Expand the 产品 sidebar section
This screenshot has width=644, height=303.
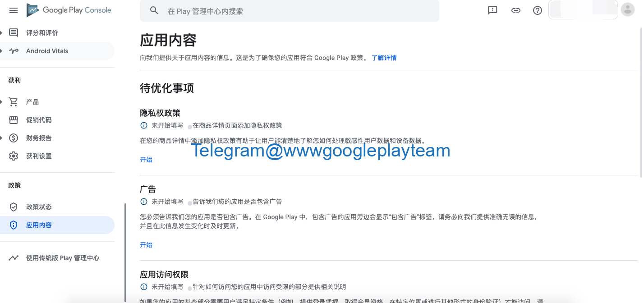pos(1,102)
